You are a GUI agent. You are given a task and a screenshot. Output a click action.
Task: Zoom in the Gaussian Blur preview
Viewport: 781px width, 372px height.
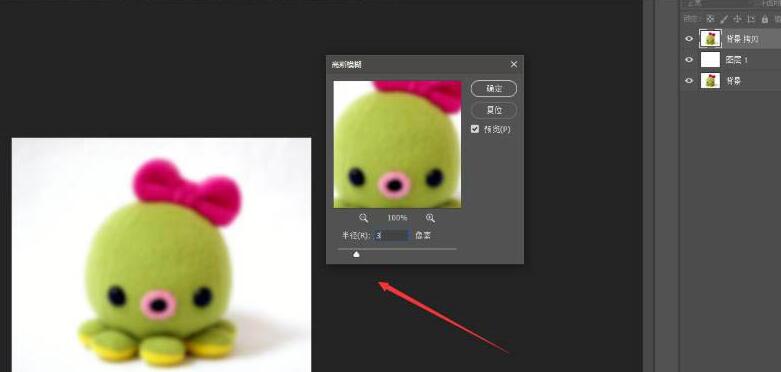(430, 218)
